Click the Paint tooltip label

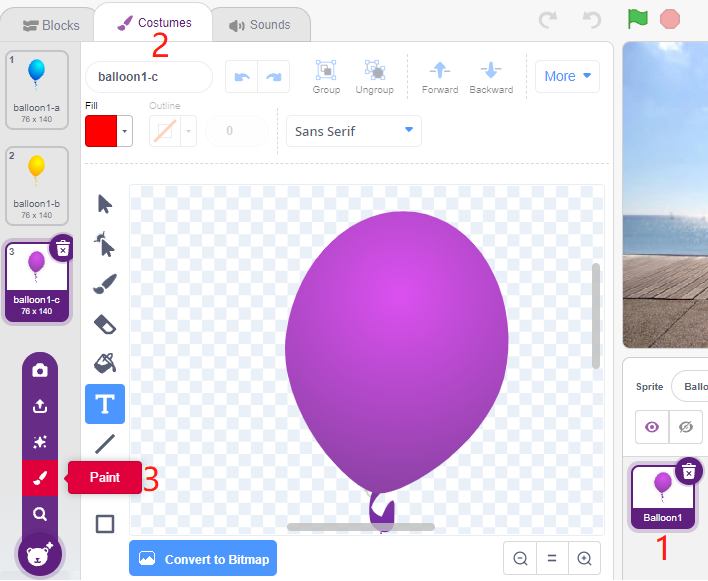[105, 477]
